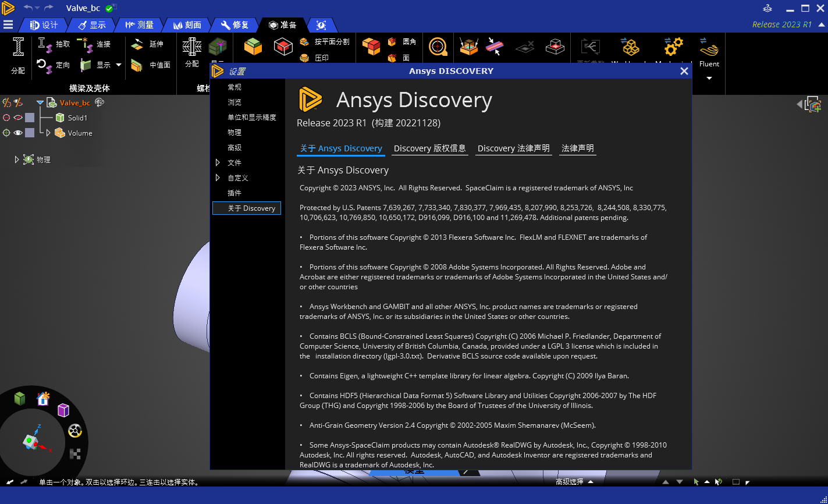Open the 高级选择 dropdown in status bar
This screenshot has height=504, width=828.
(x=574, y=482)
